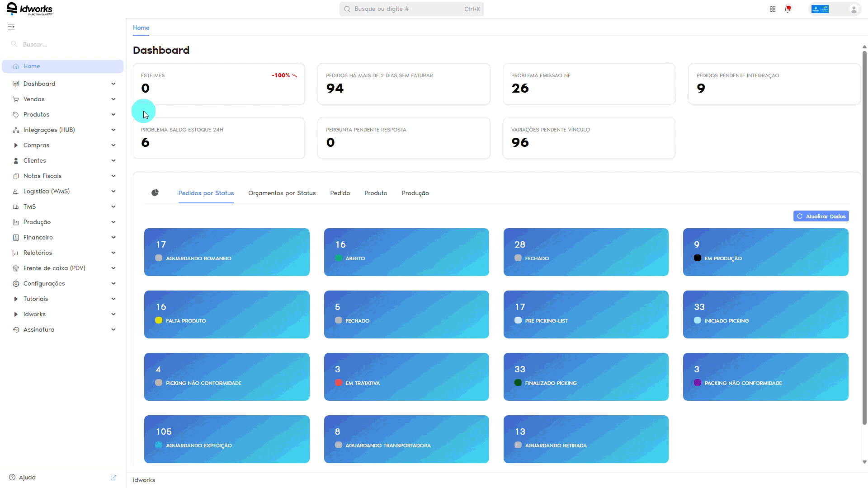Screen dimensions: 868x488
Task: Expand the Tutoriais menu chevron
Action: coord(113,299)
